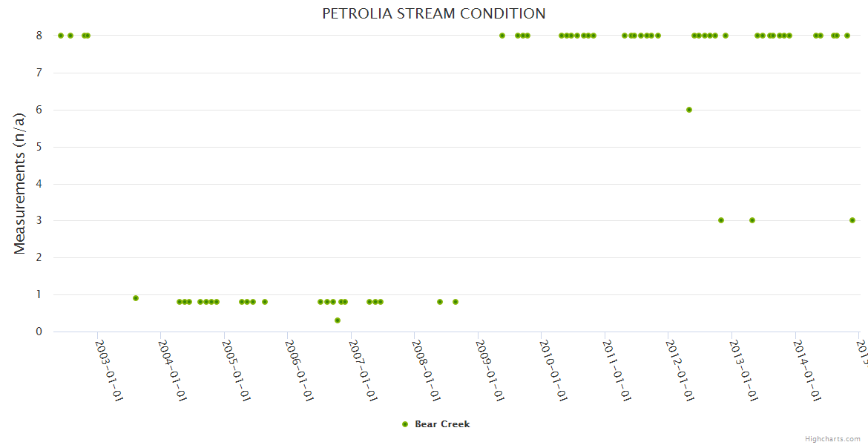Viewport: 868px width, 445px height.
Task: Click the lowest data point near 0.3
Action: [338, 320]
